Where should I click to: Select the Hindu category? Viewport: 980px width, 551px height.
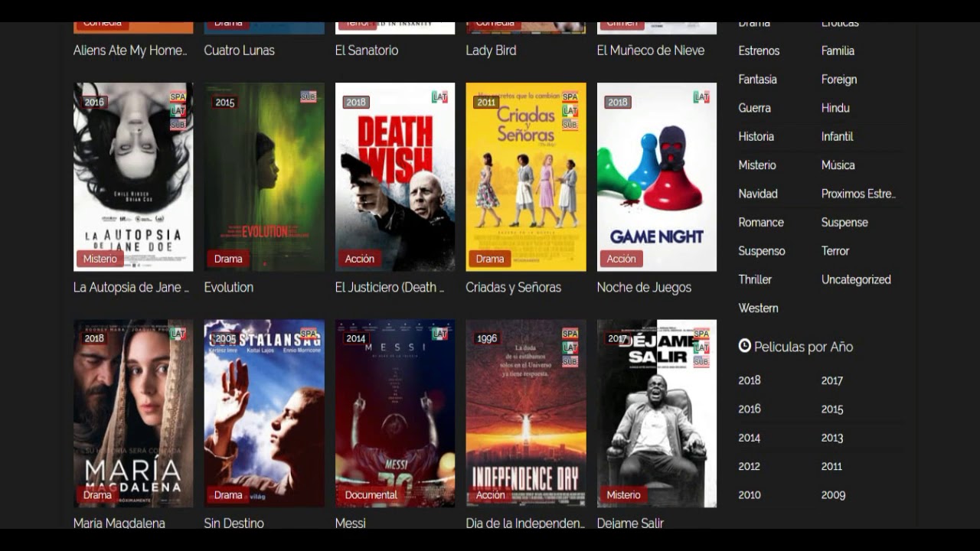click(835, 108)
